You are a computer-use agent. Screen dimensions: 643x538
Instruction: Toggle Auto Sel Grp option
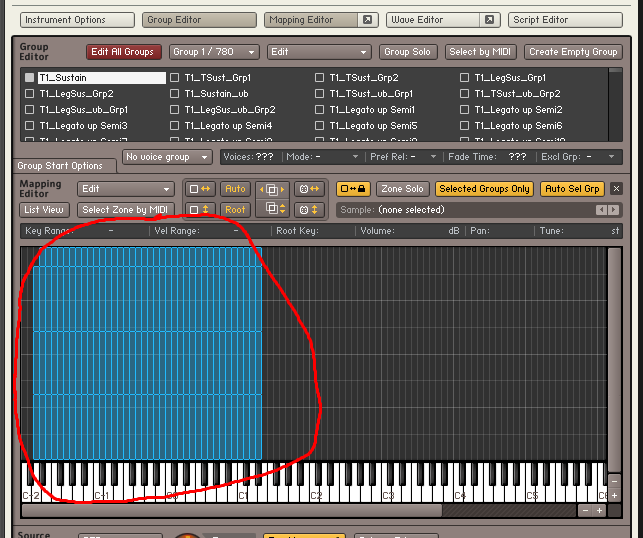click(x=572, y=189)
